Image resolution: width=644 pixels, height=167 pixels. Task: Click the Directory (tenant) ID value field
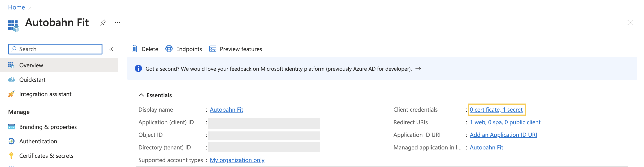pos(264,147)
